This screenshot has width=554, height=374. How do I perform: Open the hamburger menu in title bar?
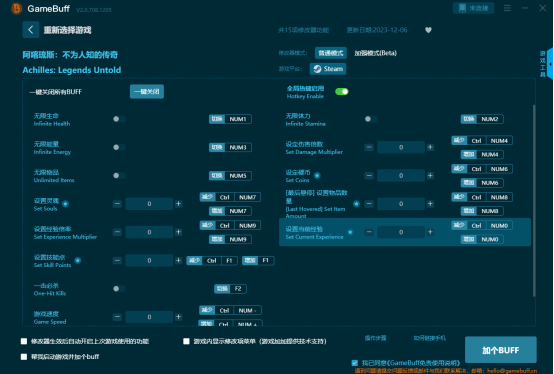507,8
